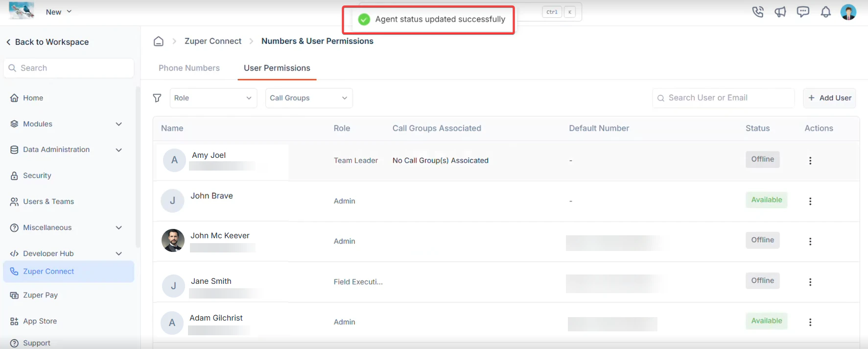Click Team Leader role cell
868x349 pixels.
[x=356, y=161]
